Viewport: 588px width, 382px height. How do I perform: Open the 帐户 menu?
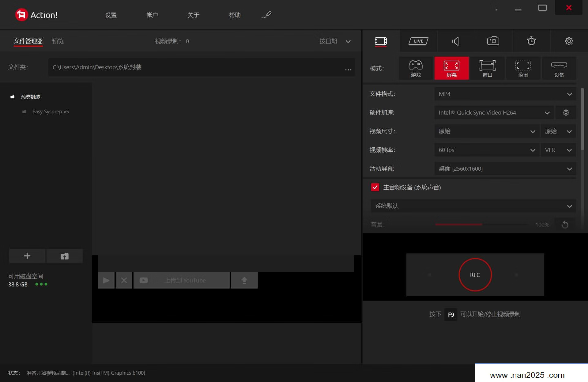tap(152, 15)
